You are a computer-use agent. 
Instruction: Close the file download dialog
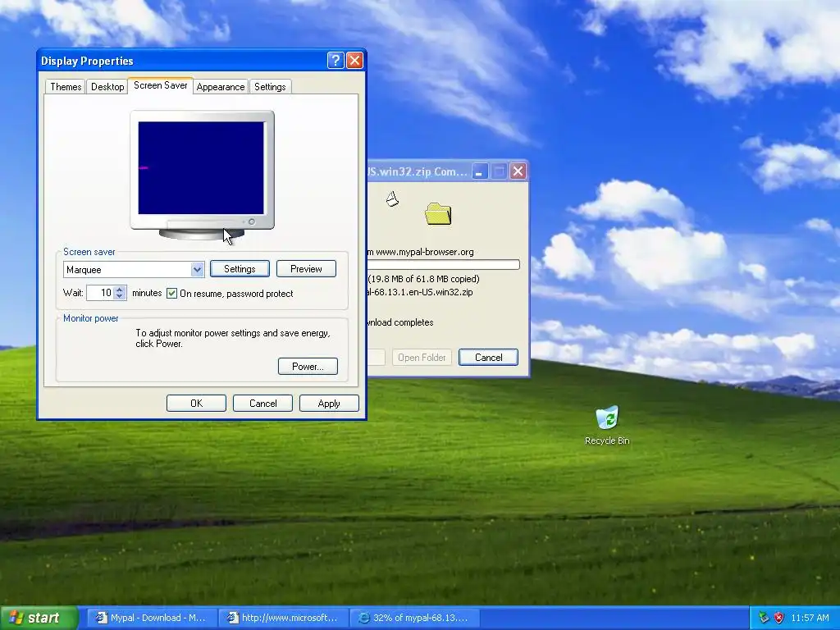point(518,171)
